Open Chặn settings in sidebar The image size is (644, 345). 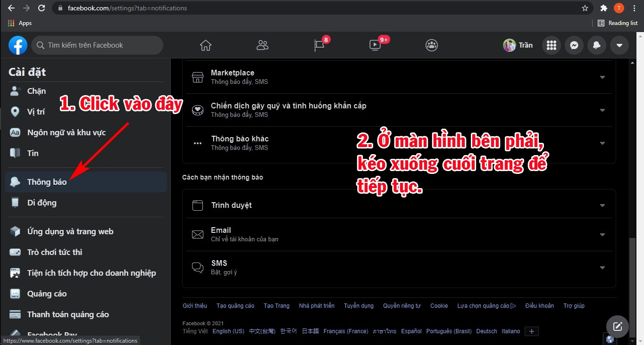[86, 91]
